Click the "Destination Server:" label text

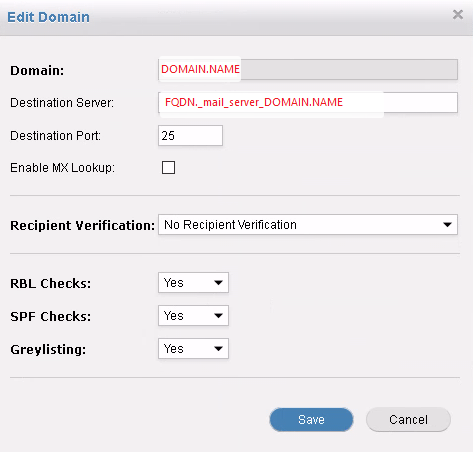[x=62, y=103]
